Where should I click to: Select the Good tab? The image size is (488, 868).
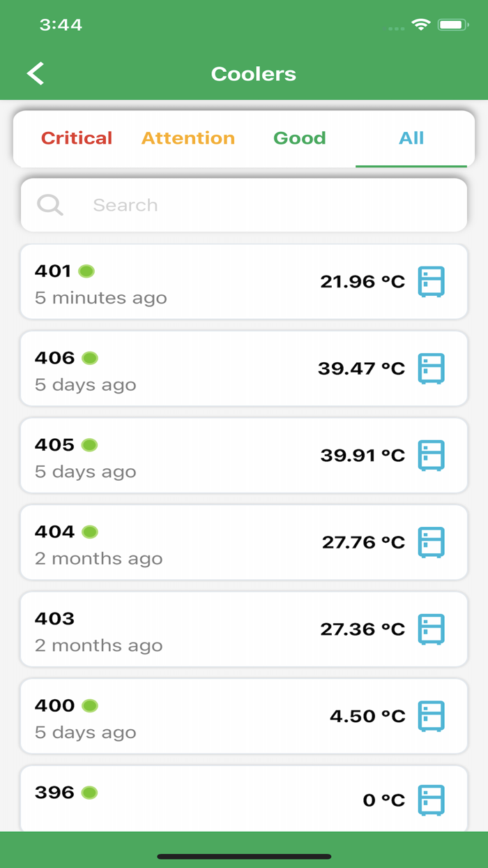click(300, 138)
